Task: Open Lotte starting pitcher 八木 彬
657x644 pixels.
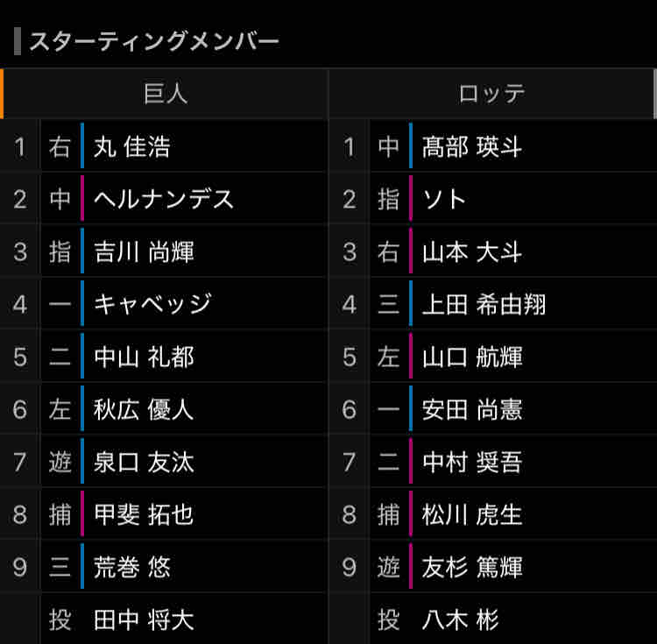Action: 460,619
